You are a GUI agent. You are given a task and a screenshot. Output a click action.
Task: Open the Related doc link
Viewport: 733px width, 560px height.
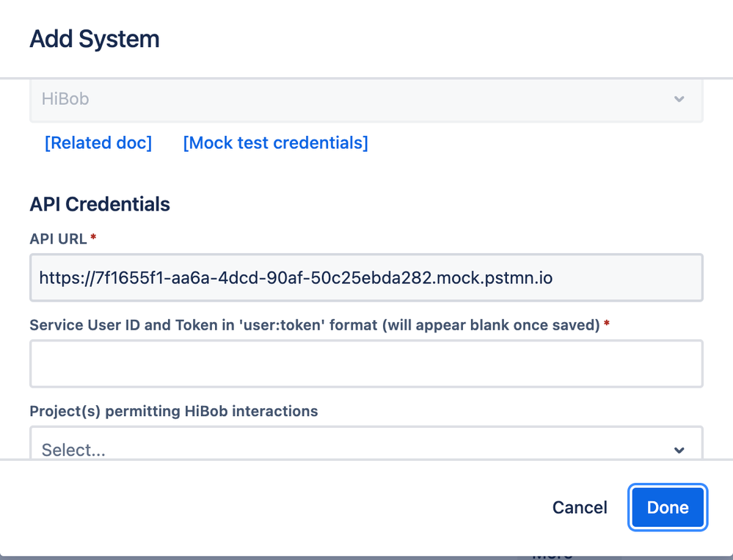[98, 142]
